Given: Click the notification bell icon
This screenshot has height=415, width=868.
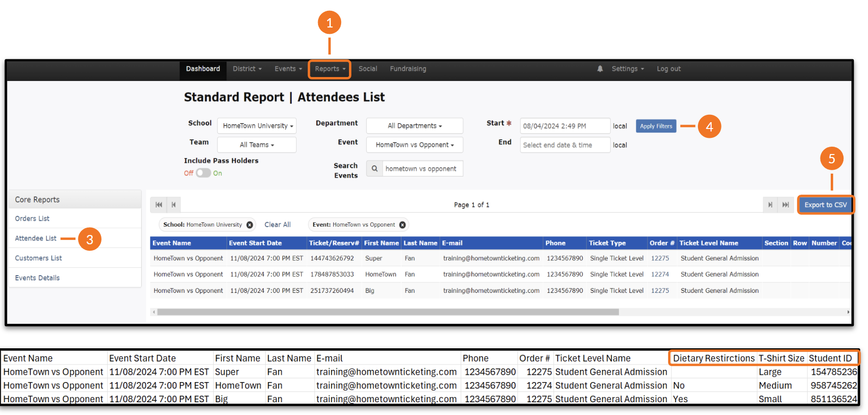Looking at the screenshot, I should [x=600, y=69].
